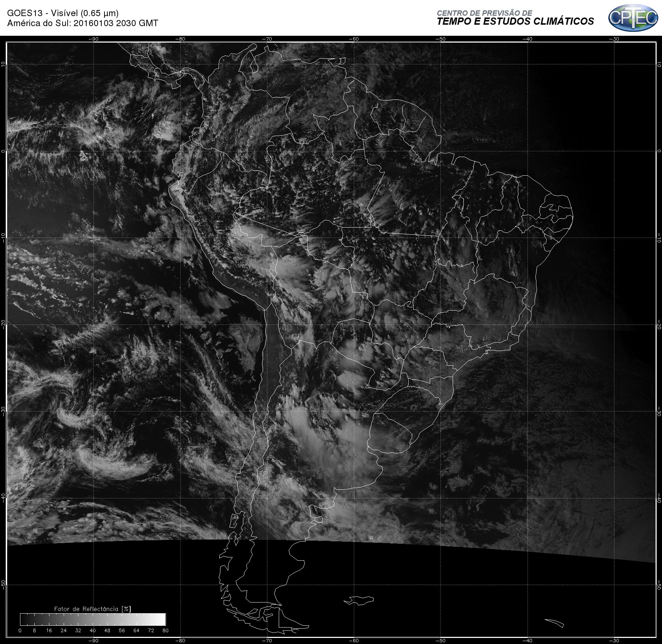The image size is (662, 644).
Task: Click the color bar tick value 56
Action: click(x=122, y=630)
